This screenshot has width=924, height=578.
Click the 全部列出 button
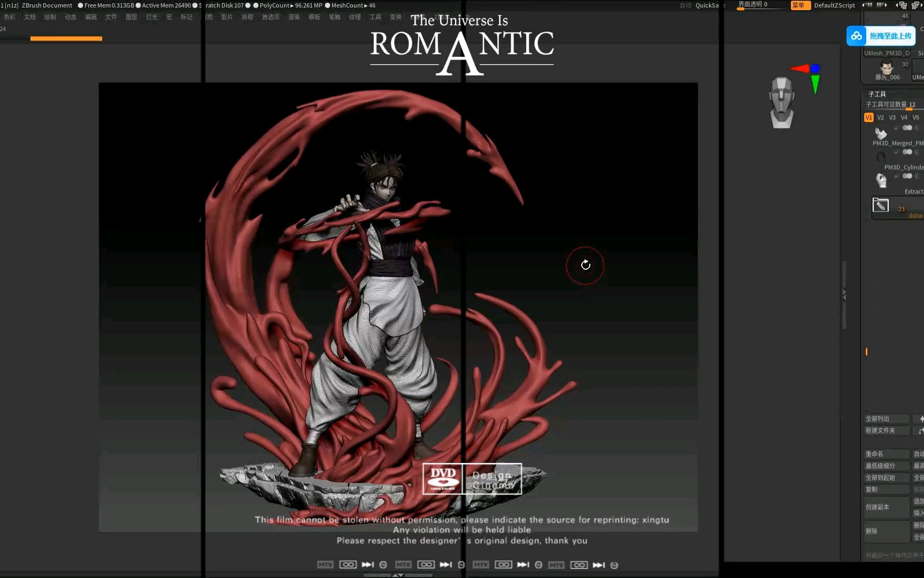(x=887, y=419)
